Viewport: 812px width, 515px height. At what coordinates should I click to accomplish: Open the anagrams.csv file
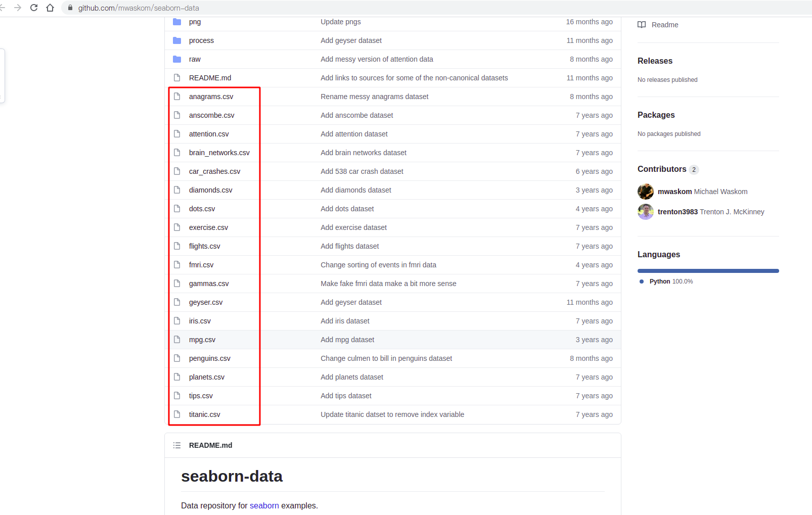pos(211,97)
